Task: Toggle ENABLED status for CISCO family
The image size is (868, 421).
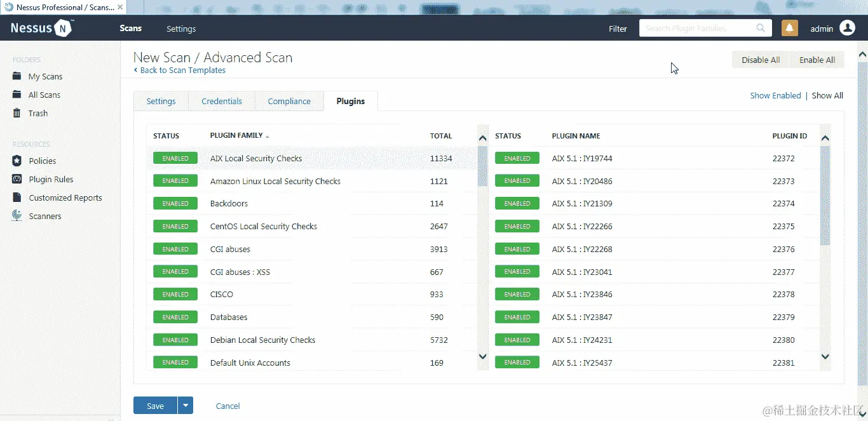Action: pos(175,295)
